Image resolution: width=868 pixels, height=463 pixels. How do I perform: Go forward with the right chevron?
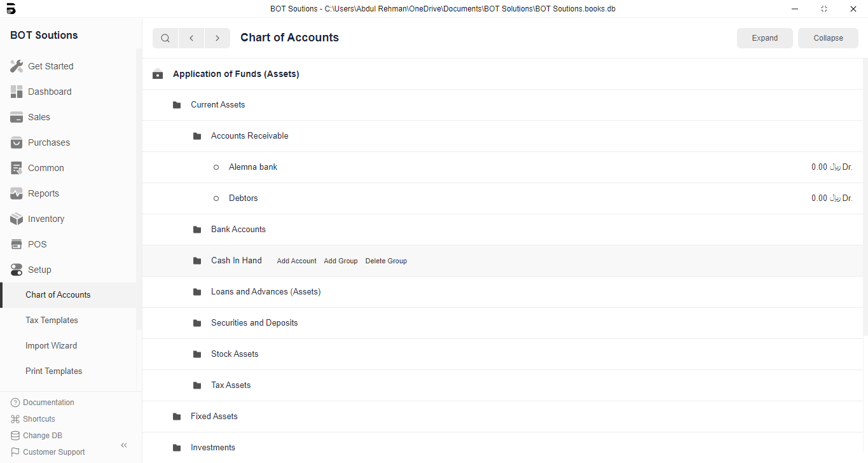[217, 38]
